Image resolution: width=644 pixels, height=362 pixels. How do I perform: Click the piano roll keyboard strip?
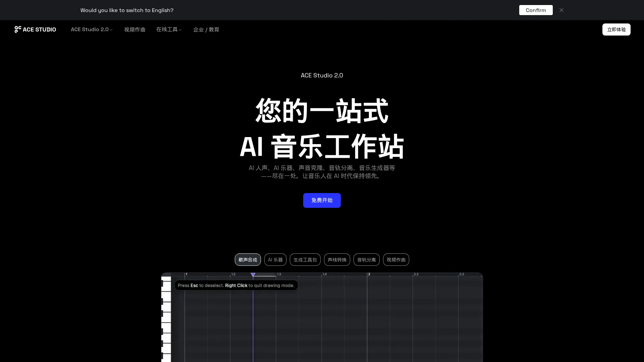[166, 318]
